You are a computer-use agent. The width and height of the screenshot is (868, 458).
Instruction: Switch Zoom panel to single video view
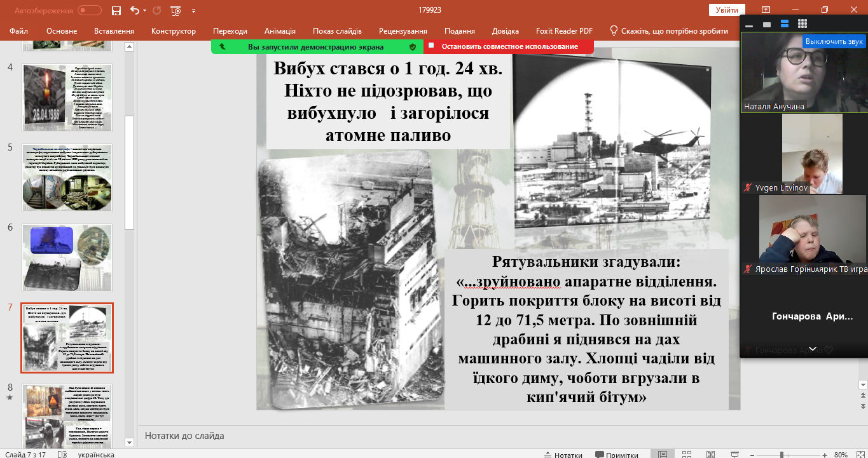[x=767, y=25]
